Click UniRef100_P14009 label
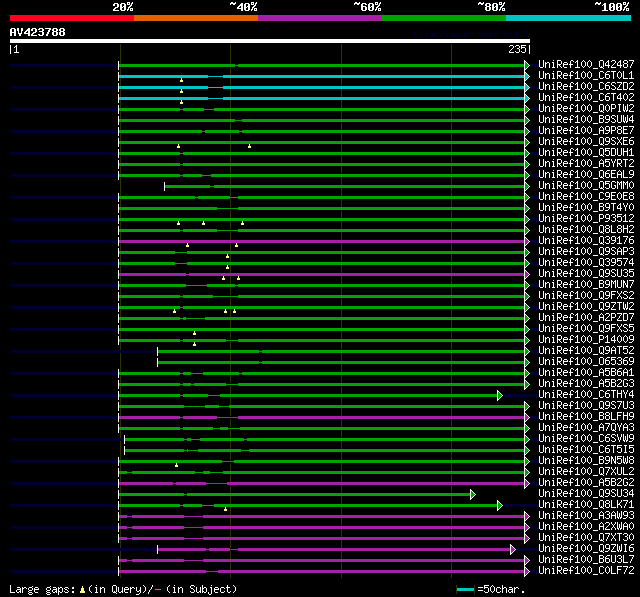The image size is (640, 597). pyautogui.click(x=586, y=340)
